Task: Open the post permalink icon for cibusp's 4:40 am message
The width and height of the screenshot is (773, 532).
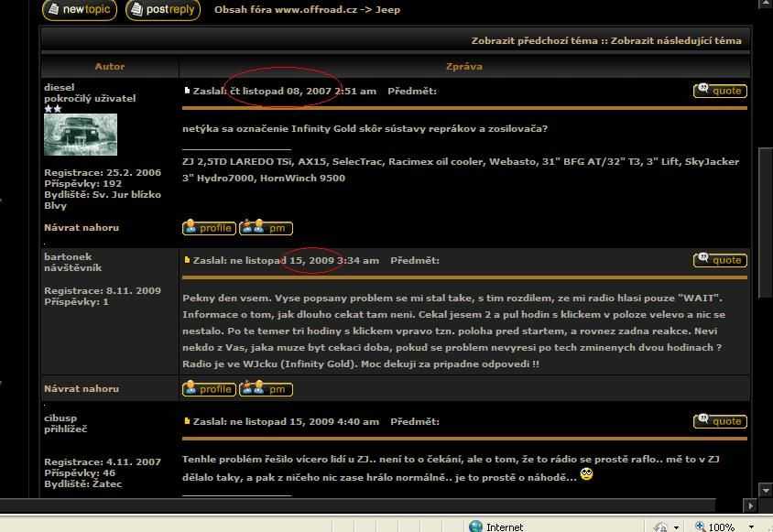Action: [x=187, y=421]
